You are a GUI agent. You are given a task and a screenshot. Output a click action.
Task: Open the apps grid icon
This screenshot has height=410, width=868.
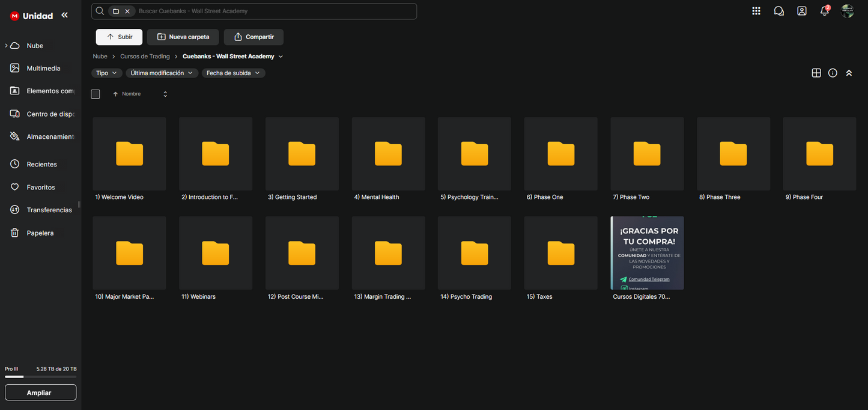[756, 11]
